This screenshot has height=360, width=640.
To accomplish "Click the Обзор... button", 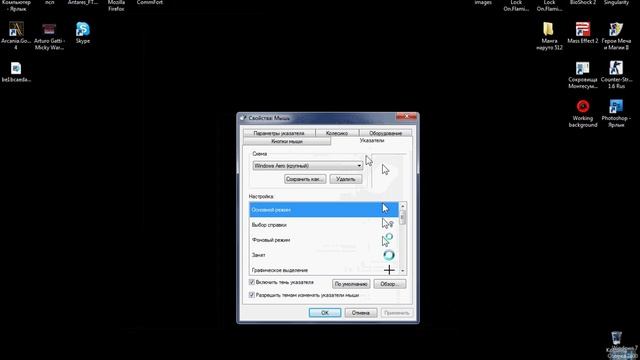I will point(390,284).
